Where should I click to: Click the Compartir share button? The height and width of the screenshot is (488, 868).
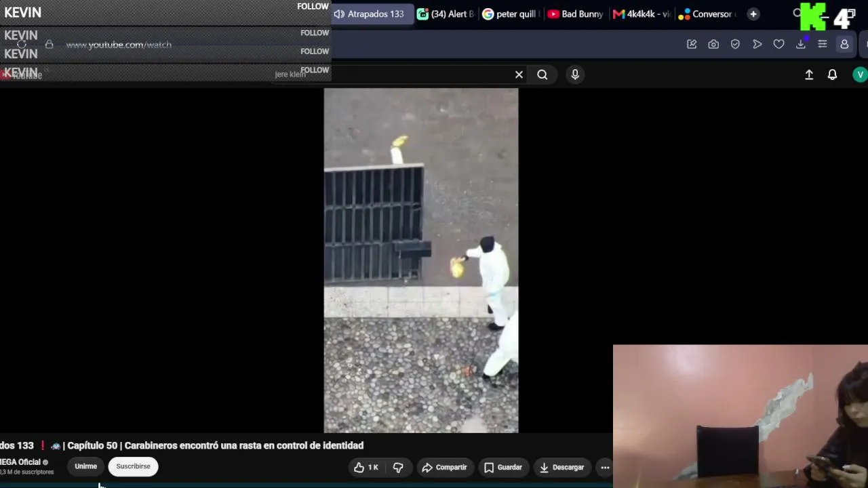tap(444, 467)
